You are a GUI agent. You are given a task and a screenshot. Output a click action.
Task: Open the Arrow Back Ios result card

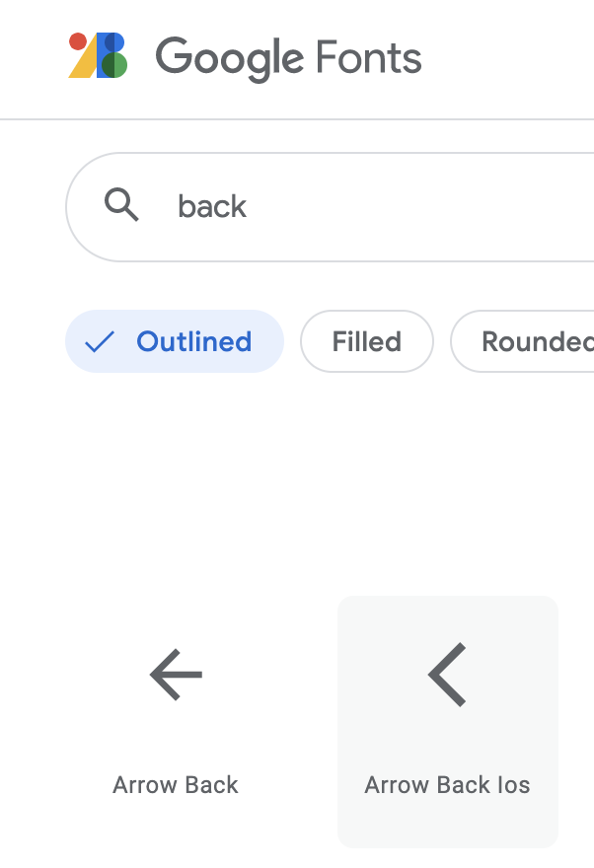[447, 720]
